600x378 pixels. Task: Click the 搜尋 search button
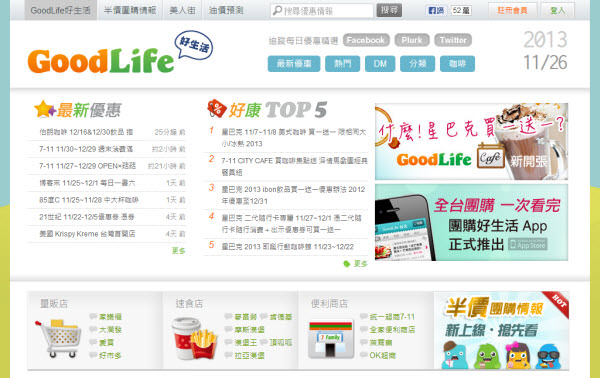click(x=389, y=10)
